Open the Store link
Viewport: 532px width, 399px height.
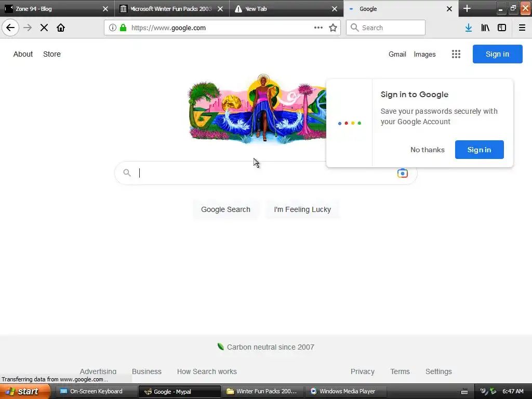[52, 54]
